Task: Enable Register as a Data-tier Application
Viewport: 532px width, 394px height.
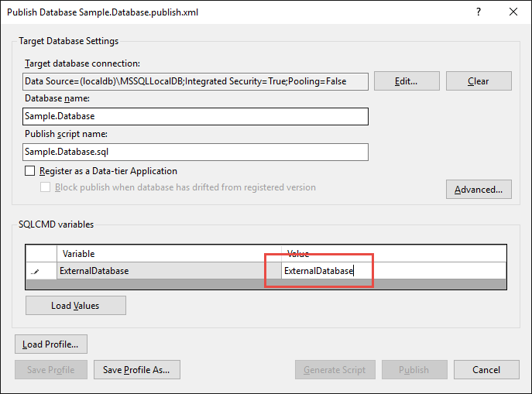Action: point(30,171)
